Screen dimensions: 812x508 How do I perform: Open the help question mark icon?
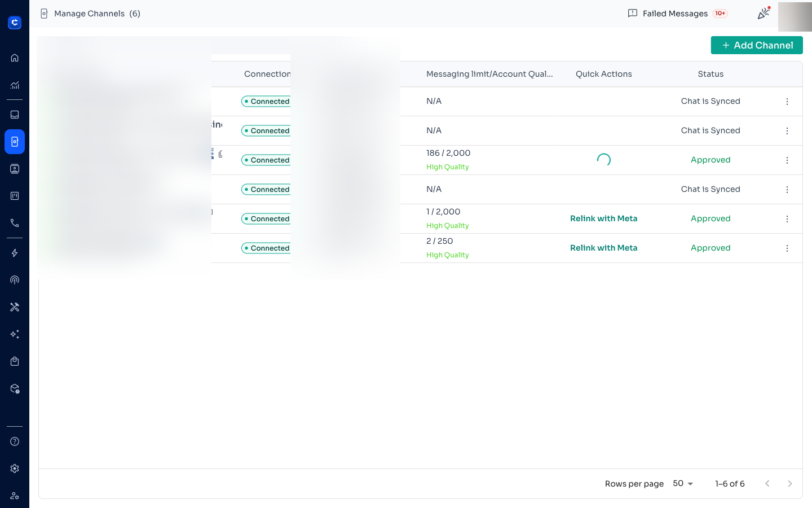tap(15, 441)
